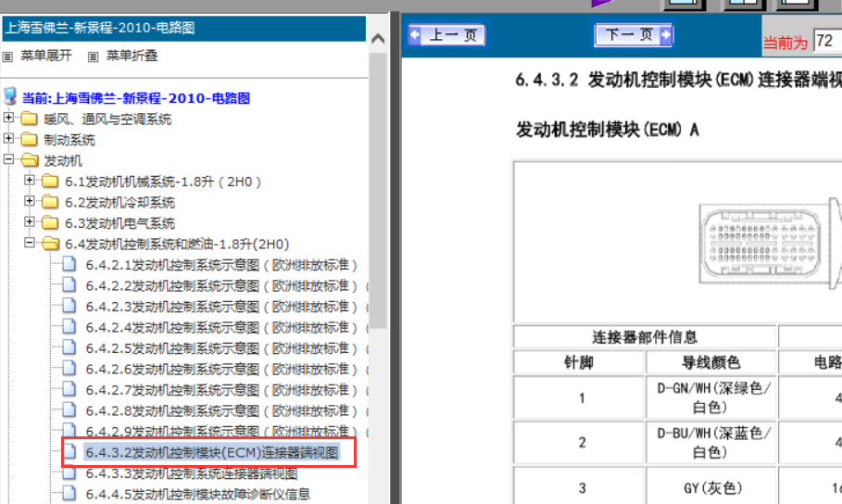Select 6.3发动机电气系统 label
Viewport: 842px width, 504px height.
pos(119,223)
